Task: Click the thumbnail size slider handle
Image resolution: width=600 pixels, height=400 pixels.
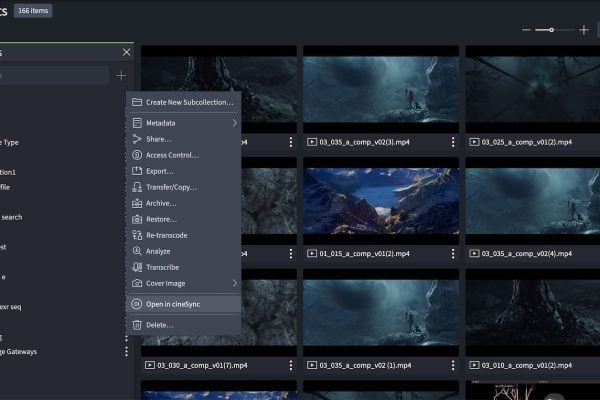Action: point(551,30)
